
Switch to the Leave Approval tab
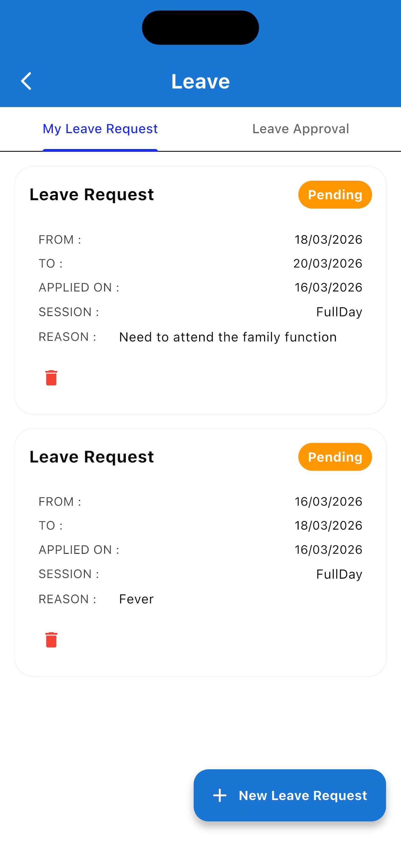click(x=301, y=129)
